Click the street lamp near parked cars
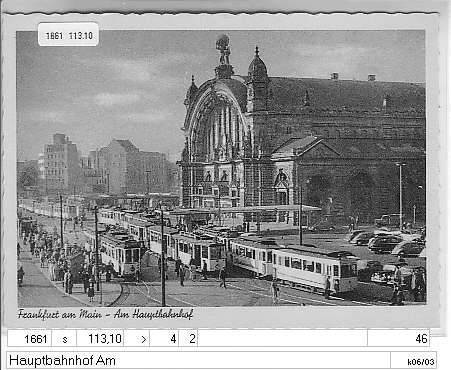The width and height of the screenshot is (451, 370). tap(400, 193)
